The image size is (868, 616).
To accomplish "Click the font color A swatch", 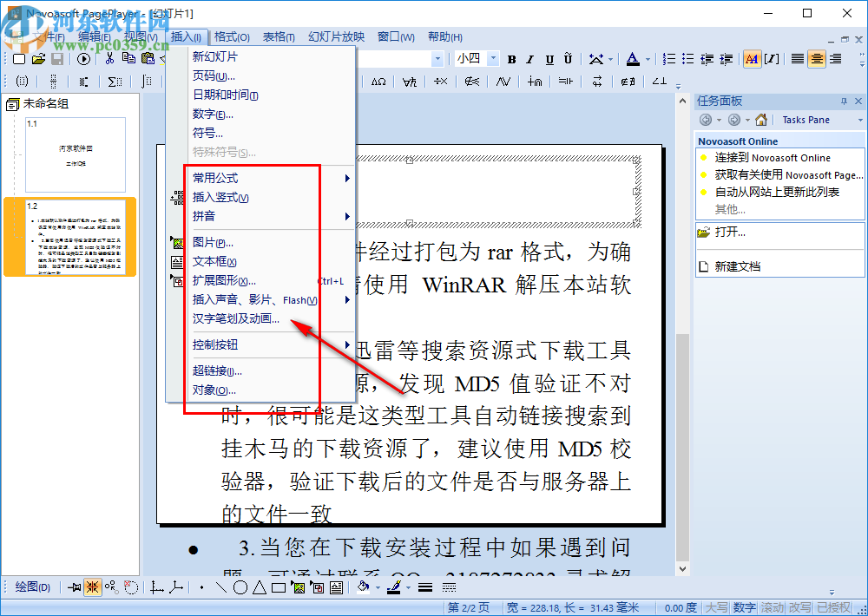I will click(x=633, y=60).
